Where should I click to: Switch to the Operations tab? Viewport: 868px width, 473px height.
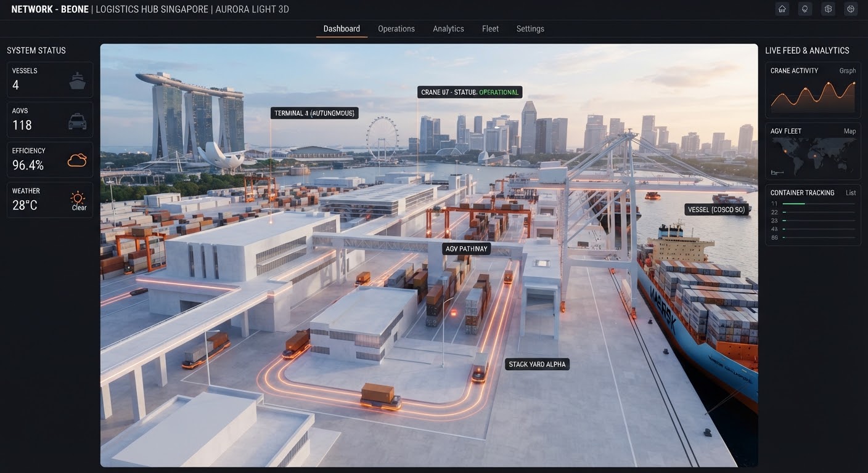click(396, 29)
